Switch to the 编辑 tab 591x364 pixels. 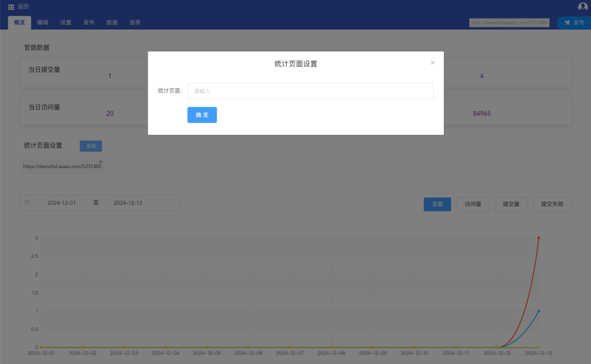43,22
